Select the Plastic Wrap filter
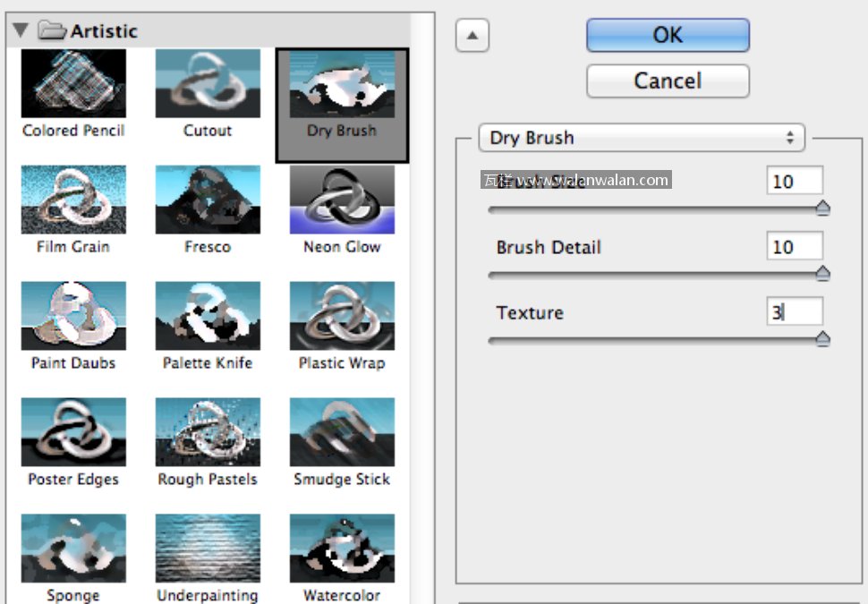This screenshot has width=868, height=604. [342, 316]
